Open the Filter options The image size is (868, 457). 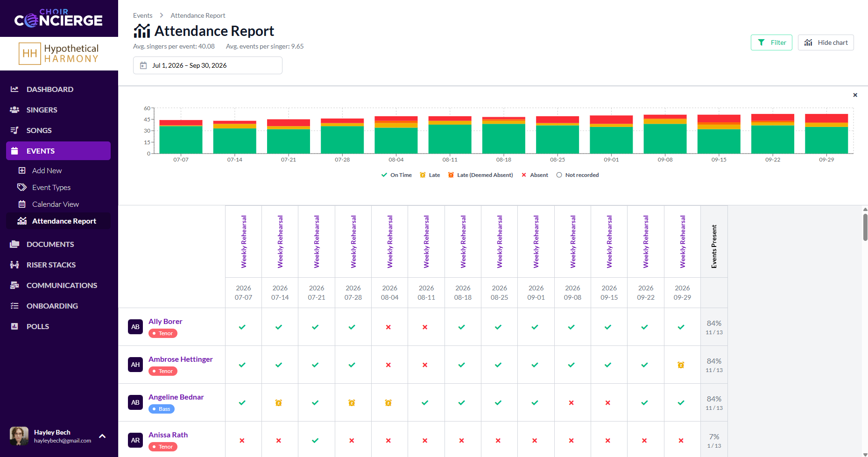click(771, 42)
